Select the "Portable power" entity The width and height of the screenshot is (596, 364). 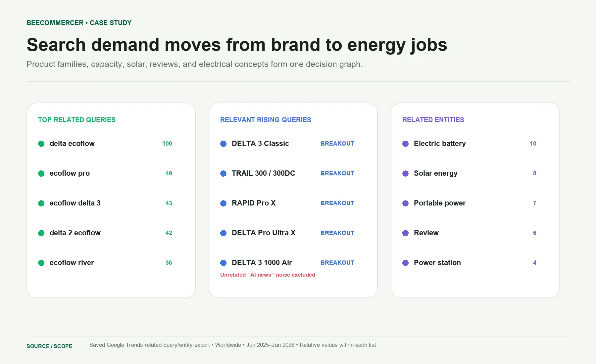pos(440,203)
